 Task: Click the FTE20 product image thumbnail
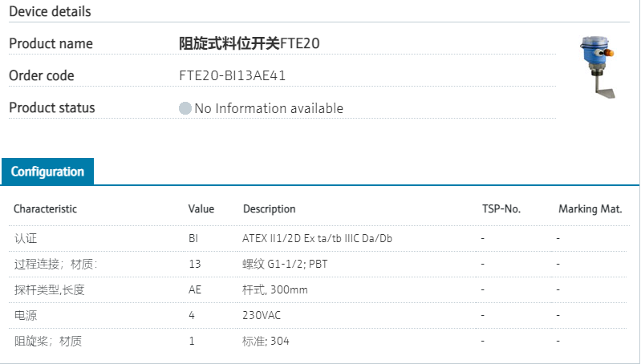pos(598,67)
